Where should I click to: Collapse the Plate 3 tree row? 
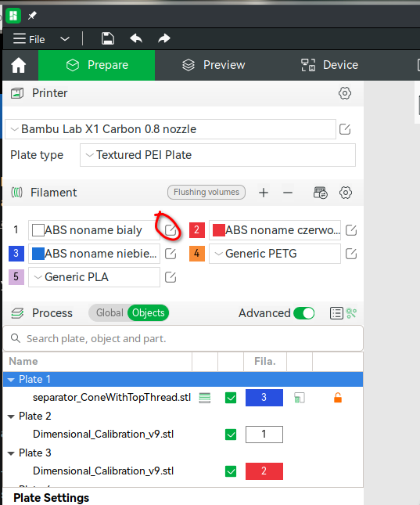11,453
